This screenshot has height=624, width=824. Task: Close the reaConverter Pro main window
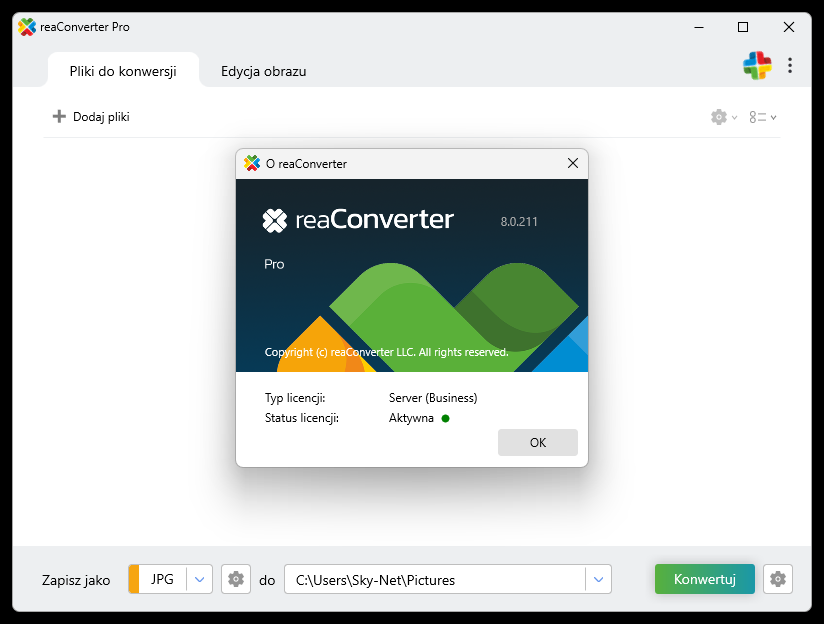pyautogui.click(x=789, y=27)
